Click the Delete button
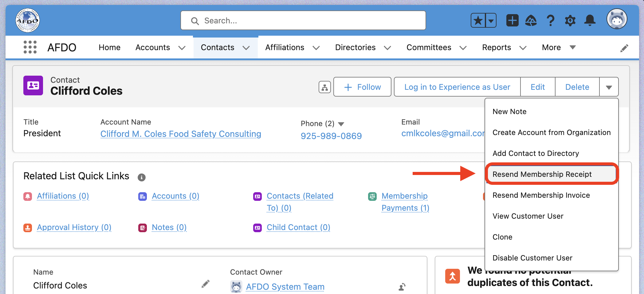Screen dimensions: 644x294 click(x=577, y=87)
